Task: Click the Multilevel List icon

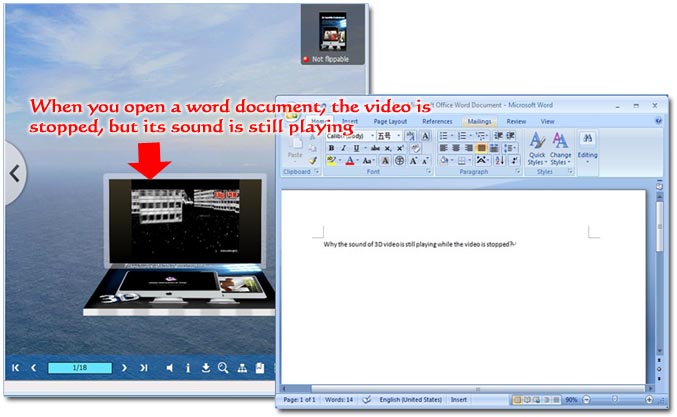Action: (x=481, y=136)
